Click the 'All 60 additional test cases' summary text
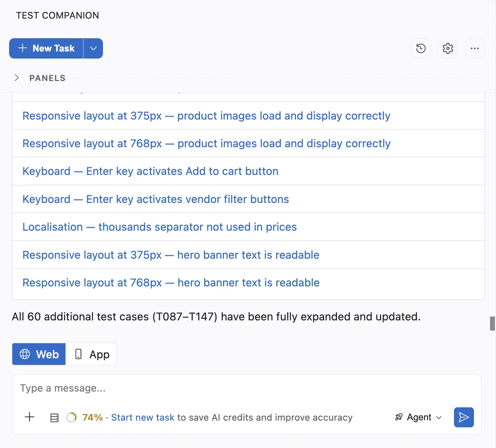The image size is (496, 448). (x=216, y=317)
